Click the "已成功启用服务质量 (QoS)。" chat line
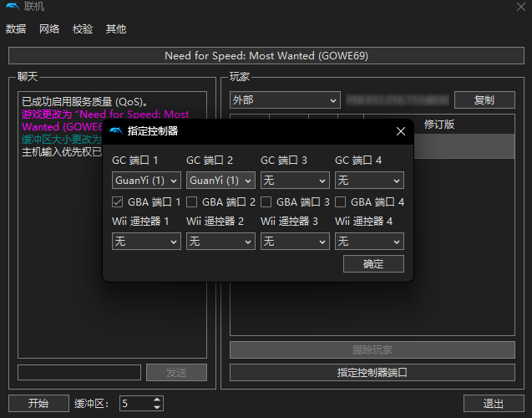 tap(85, 101)
